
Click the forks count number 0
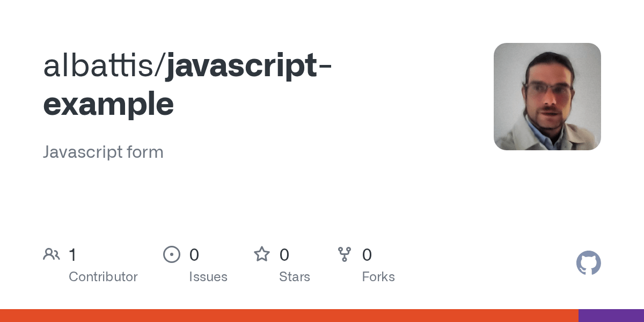pyautogui.click(x=367, y=255)
